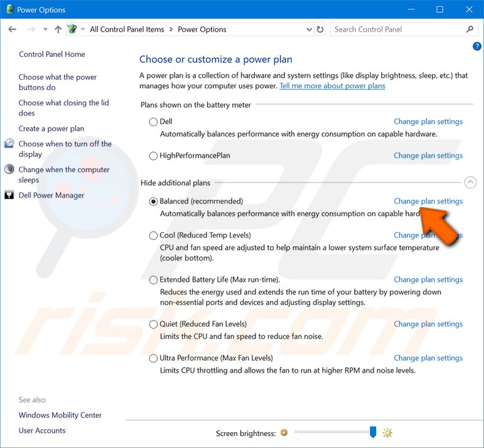484x448 pixels.
Task: Click the forward navigation arrow
Action: pyautogui.click(x=31, y=29)
